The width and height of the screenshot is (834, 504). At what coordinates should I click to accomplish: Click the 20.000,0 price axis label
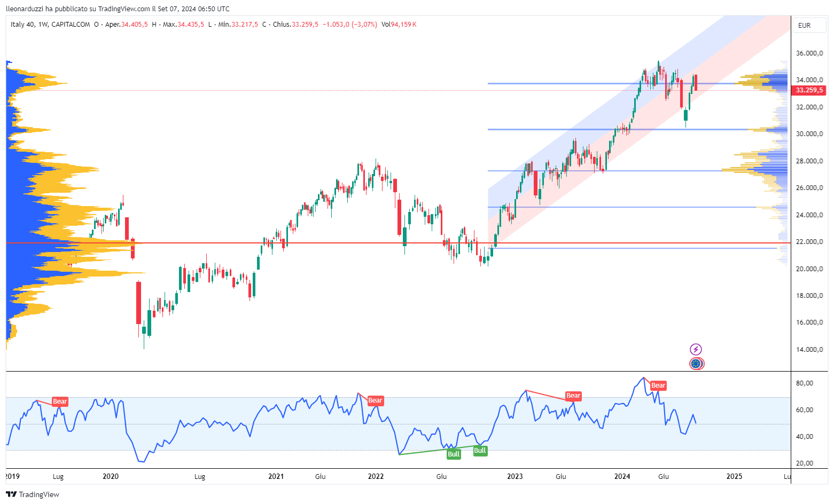(x=809, y=269)
